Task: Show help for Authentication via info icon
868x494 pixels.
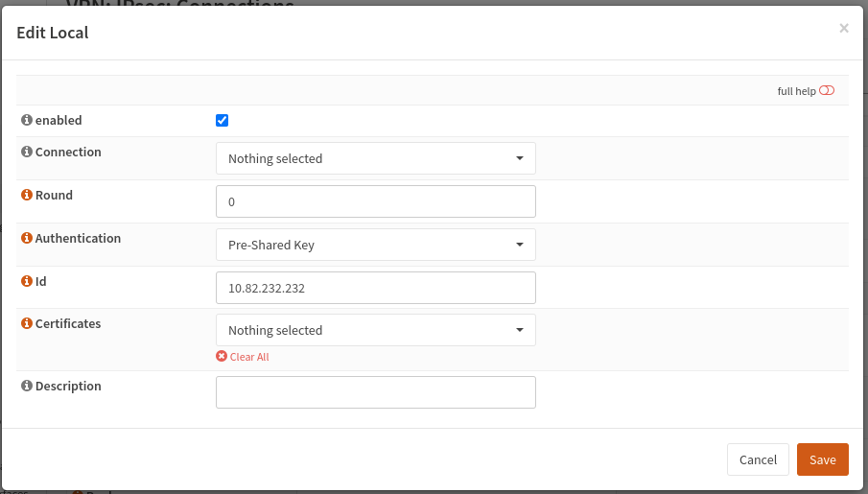Action: coord(27,238)
